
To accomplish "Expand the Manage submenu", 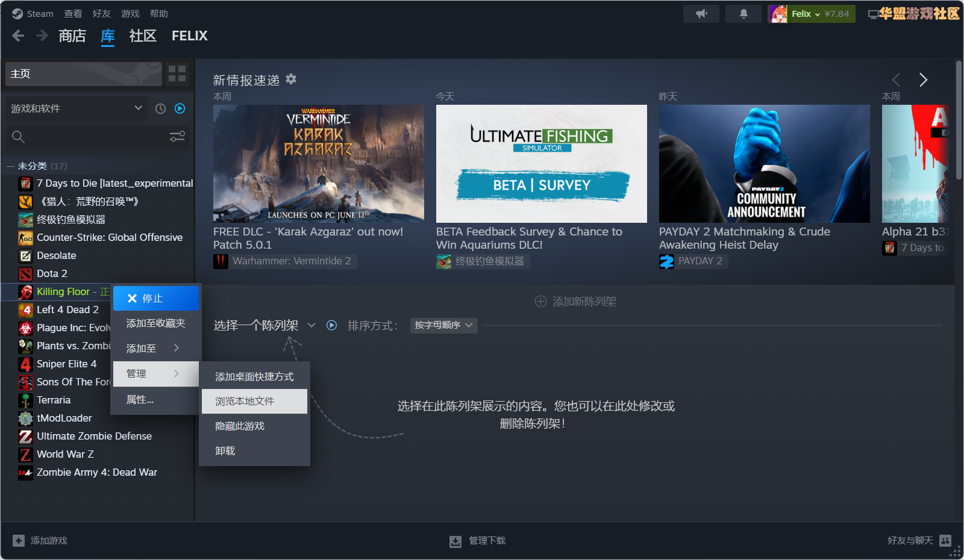I will pyautogui.click(x=156, y=373).
